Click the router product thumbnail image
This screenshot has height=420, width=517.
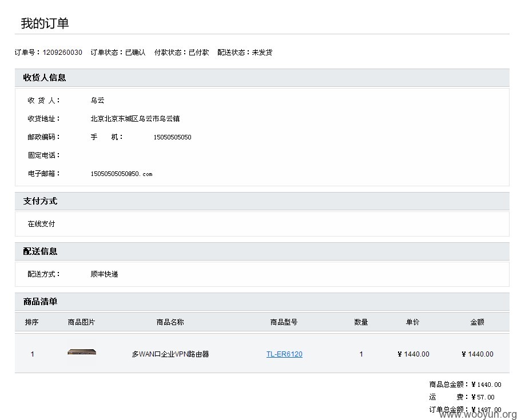(82, 353)
